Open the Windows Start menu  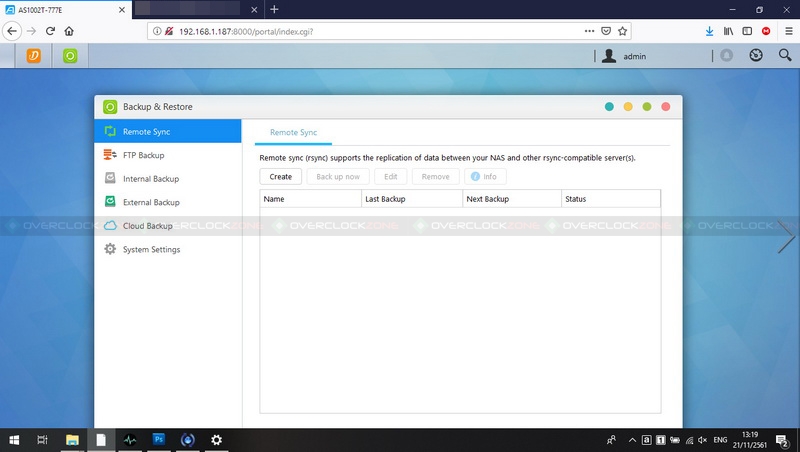tap(14, 440)
